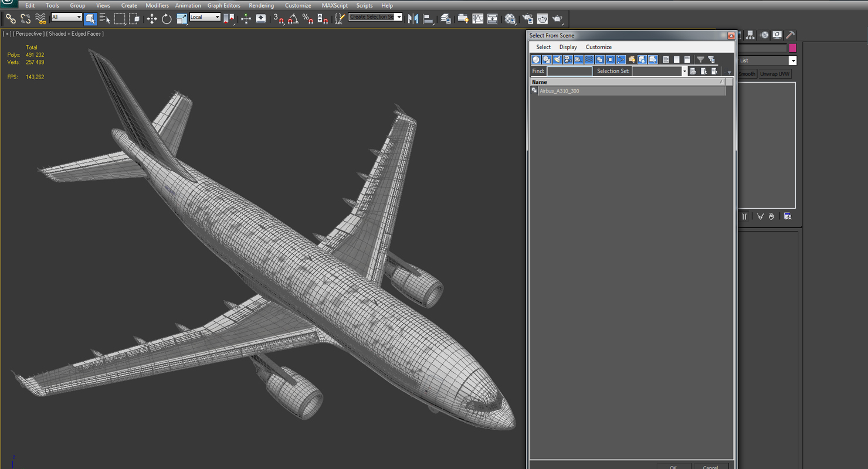
Task: Choose the Rectangular Selection Region tool
Action: 120,19
